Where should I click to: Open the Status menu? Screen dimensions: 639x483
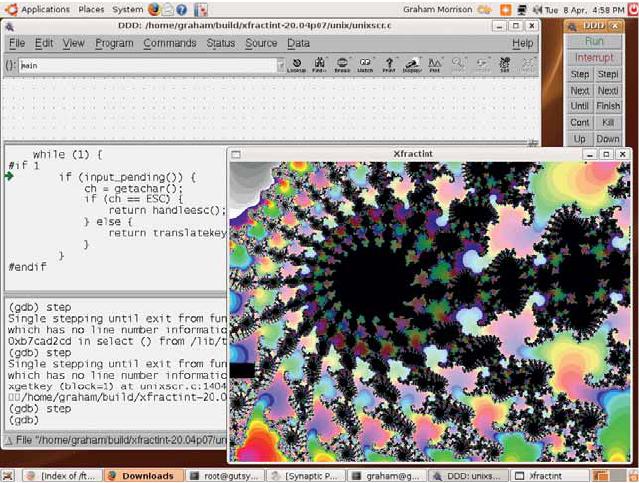pyautogui.click(x=220, y=43)
